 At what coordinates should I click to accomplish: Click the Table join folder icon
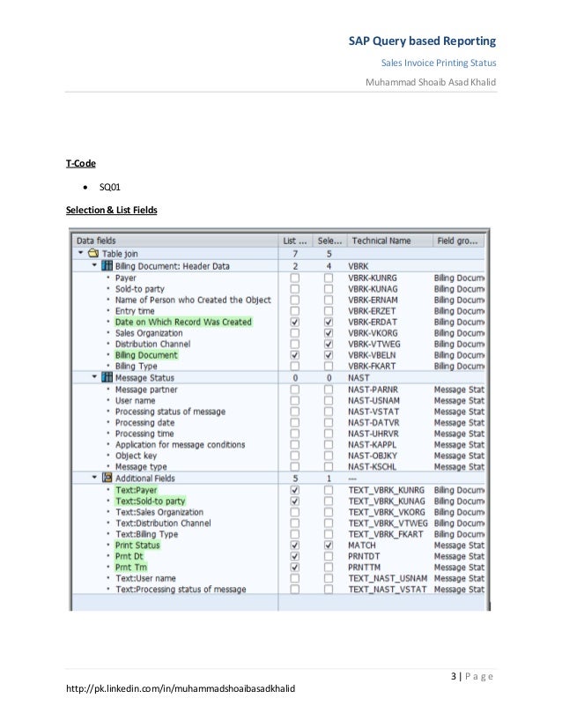coord(93,253)
